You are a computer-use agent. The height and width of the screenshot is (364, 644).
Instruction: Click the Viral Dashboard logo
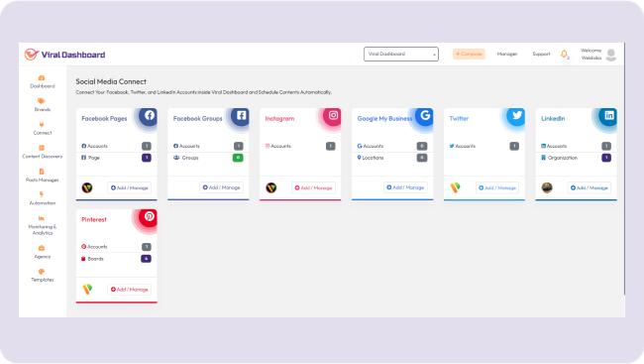pyautogui.click(x=64, y=55)
